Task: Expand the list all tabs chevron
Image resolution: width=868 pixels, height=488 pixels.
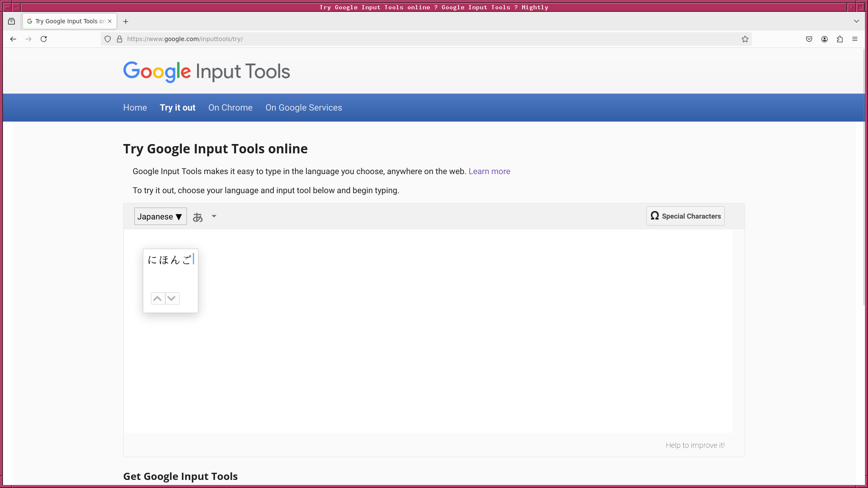Action: [856, 21]
